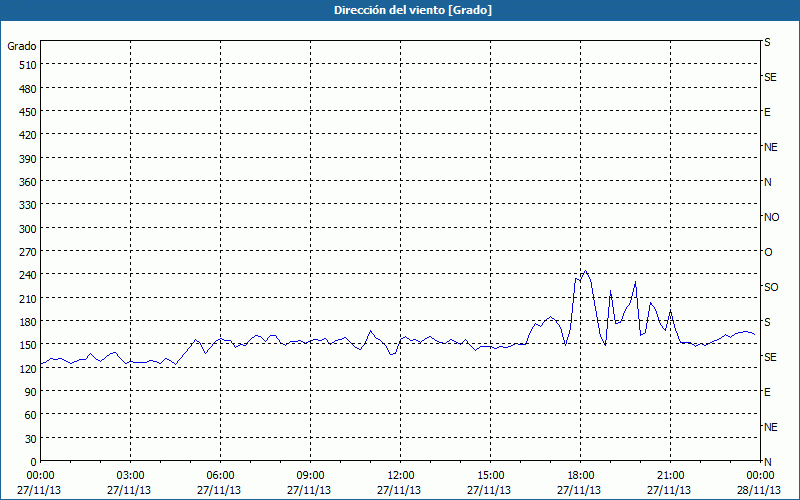The width and height of the screenshot is (800, 500).
Task: Click the 00:00 label above 28/11/13
Action: coord(760,476)
